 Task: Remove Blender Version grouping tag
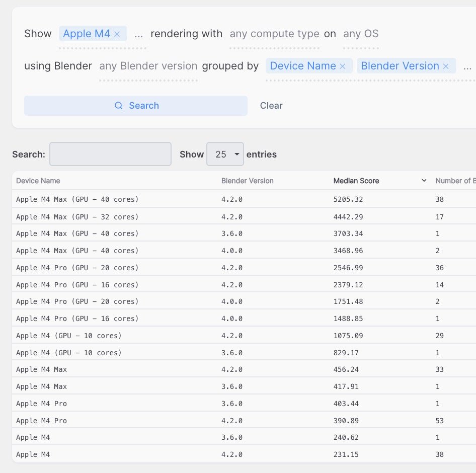[446, 66]
